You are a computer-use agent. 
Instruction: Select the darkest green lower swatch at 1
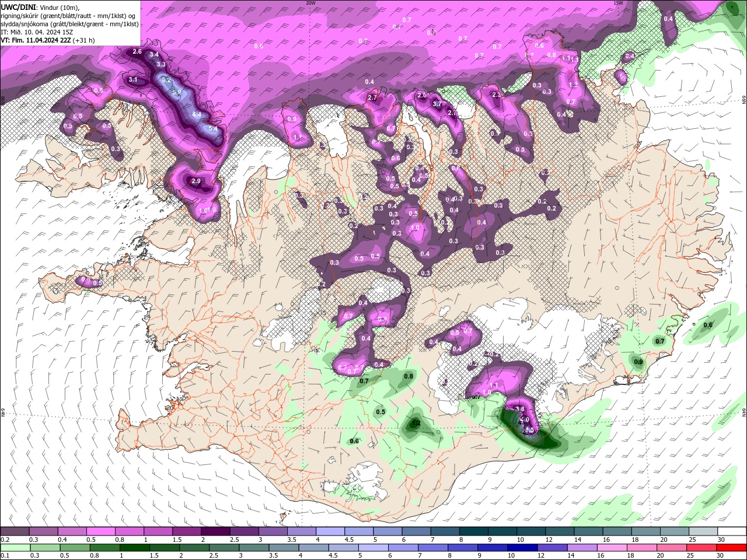134,548
